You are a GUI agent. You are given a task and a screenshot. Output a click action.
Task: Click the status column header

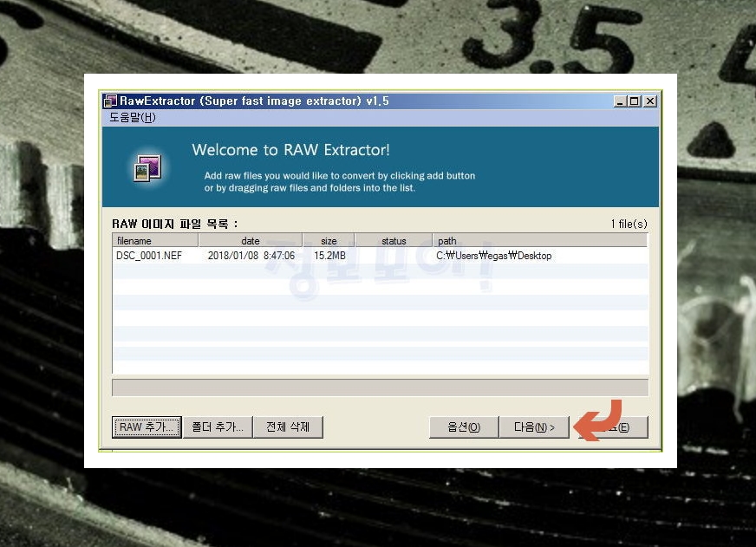coord(394,240)
